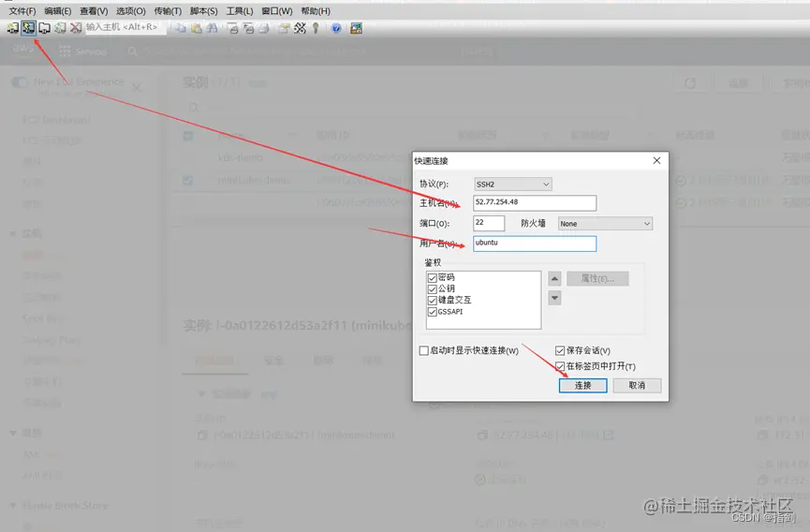
Task: Click the refresh button on AWS instances page
Action: 690,83
